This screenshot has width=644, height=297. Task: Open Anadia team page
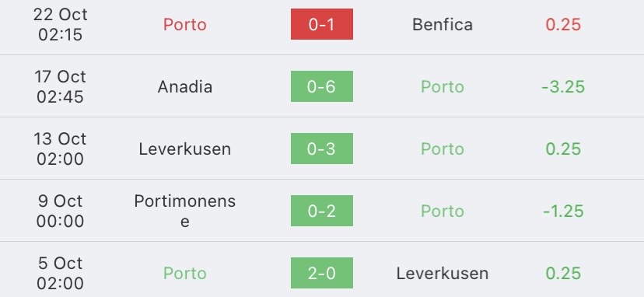click(185, 86)
